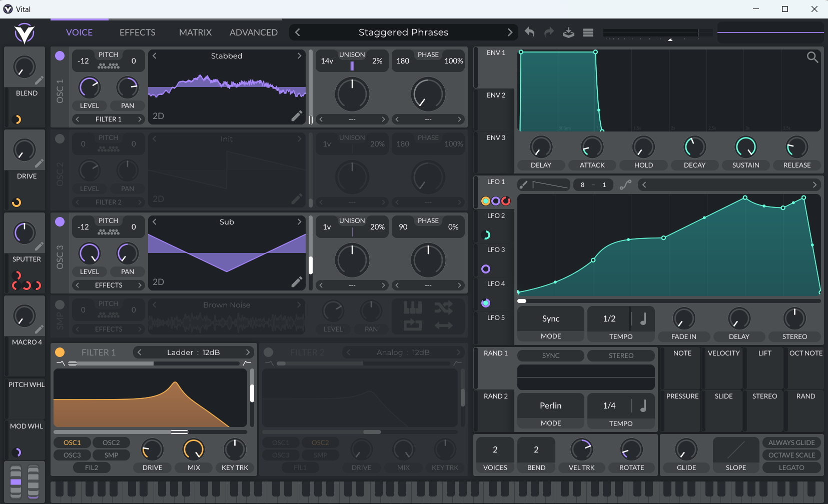The width and height of the screenshot is (828, 504).
Task: Click the LFO 1 paint brush icon
Action: [523, 185]
